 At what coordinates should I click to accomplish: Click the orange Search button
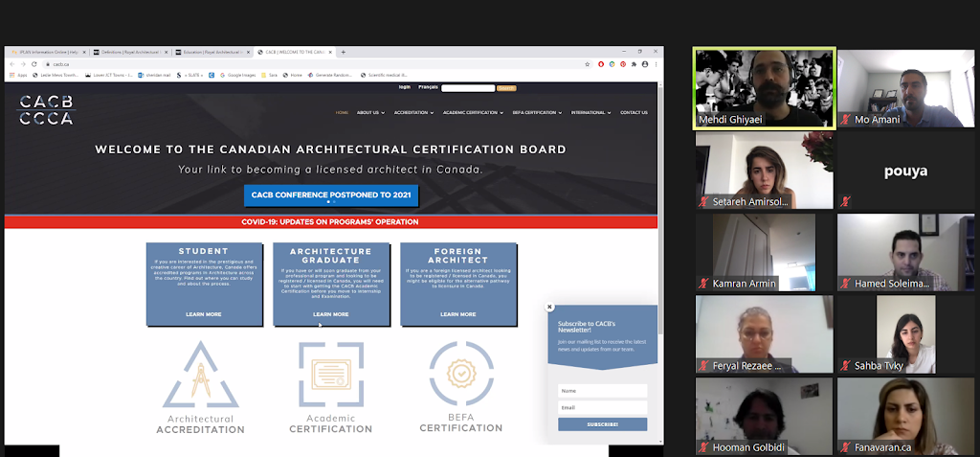506,88
